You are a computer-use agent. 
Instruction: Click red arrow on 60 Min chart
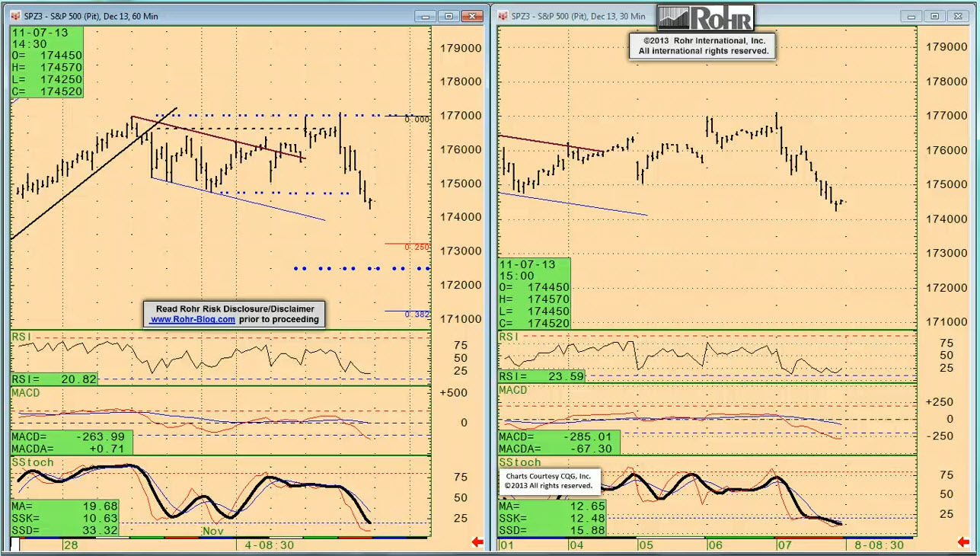pyautogui.click(x=477, y=542)
